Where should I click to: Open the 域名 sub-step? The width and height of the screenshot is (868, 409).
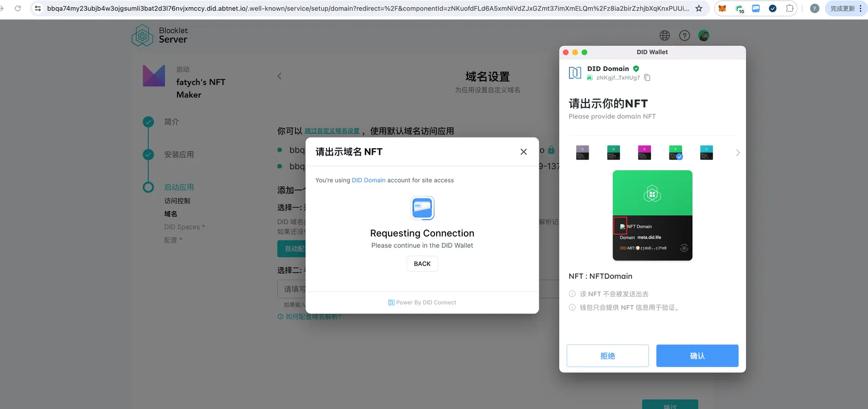[171, 214]
